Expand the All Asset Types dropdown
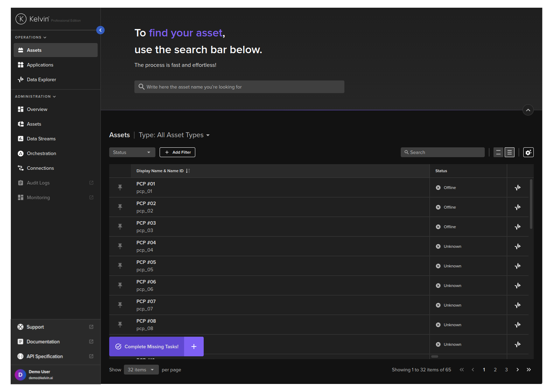The width and height of the screenshot is (553, 392). point(174,135)
